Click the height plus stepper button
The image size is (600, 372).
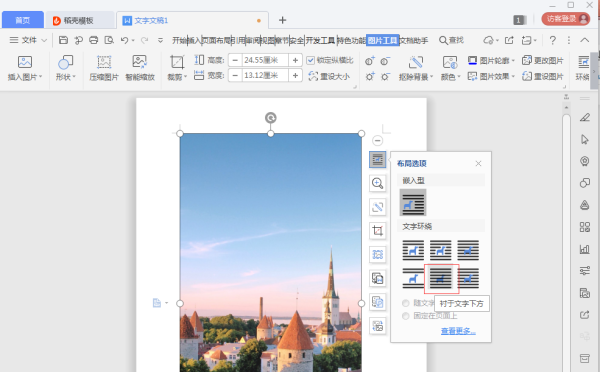click(295, 60)
